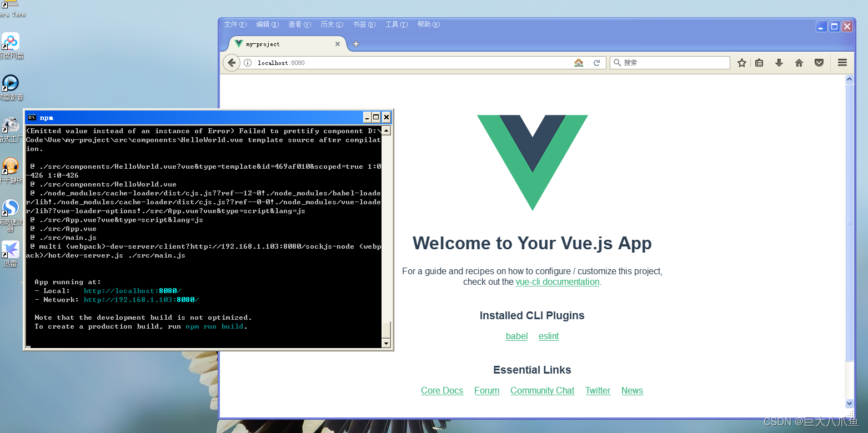Open Sogou high-speed browser desktop shortcut
868x433 pixels.
pyautogui.click(x=11, y=215)
